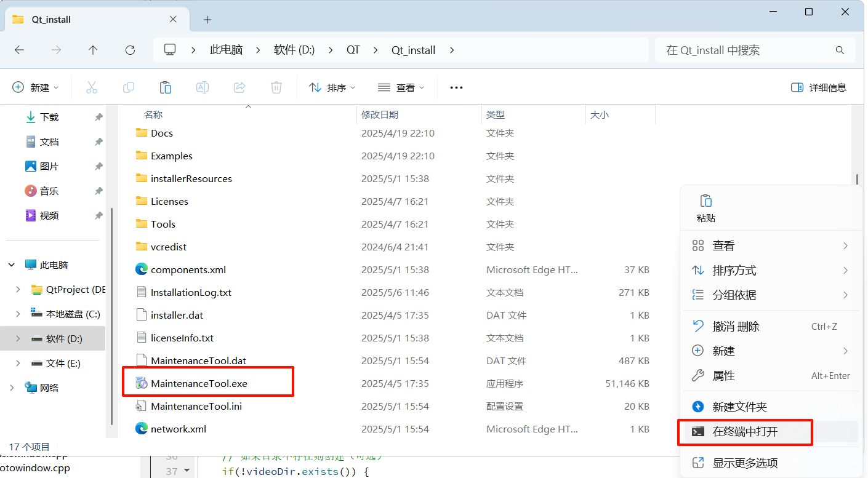Image resolution: width=868 pixels, height=478 pixels.
Task: Open 分组依据 submenu in context menu
Action: click(771, 295)
